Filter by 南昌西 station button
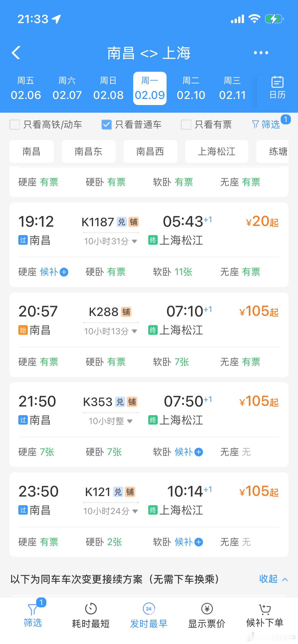Image resolution: width=298 pixels, height=644 pixels. coord(150,152)
